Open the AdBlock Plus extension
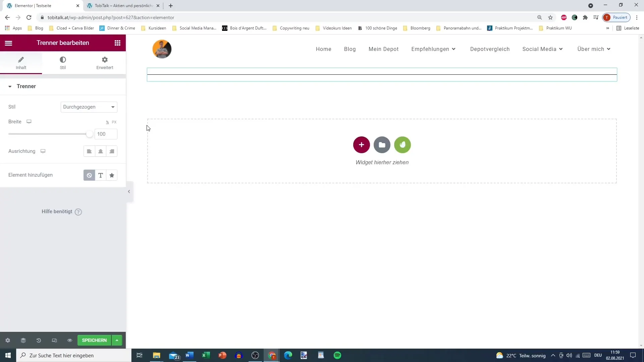 [x=564, y=17]
